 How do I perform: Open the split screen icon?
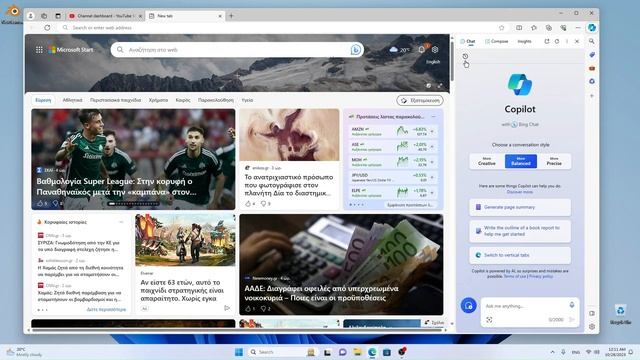tap(519, 28)
